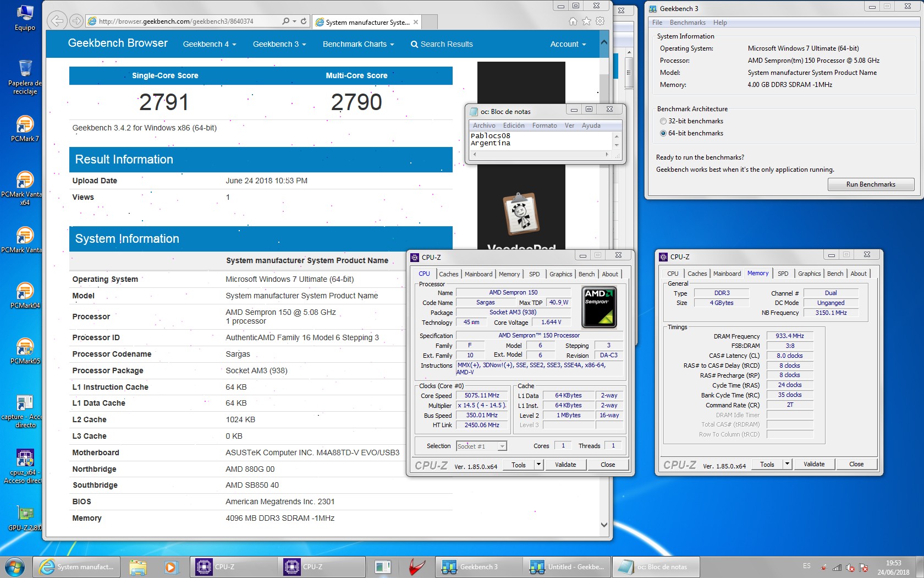Select the 64-bit benchmarks radio button
This screenshot has width=924, height=578.
tap(663, 133)
